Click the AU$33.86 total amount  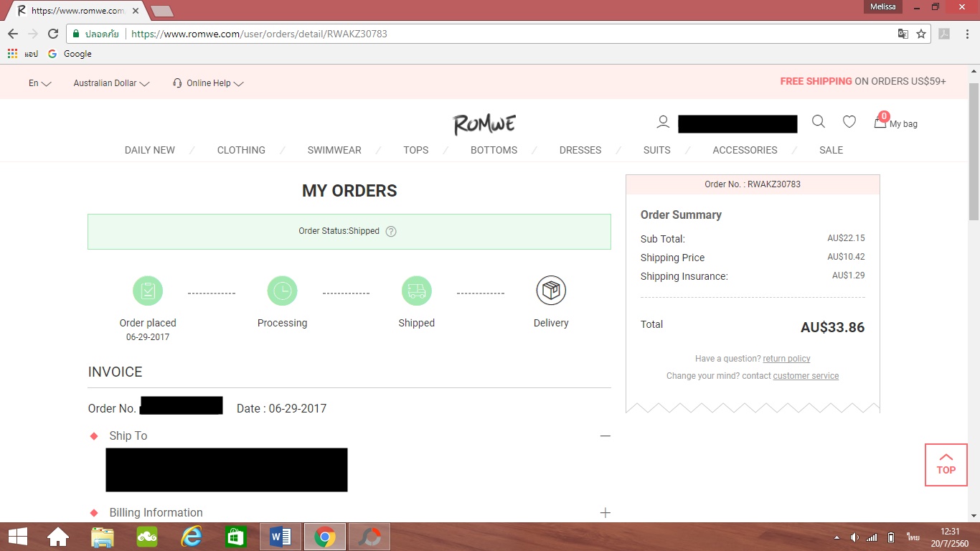[x=832, y=328]
